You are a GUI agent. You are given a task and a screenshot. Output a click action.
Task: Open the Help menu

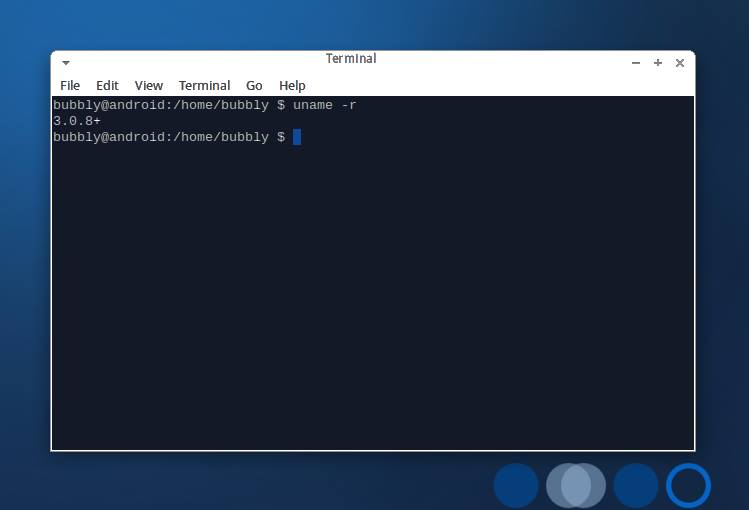(292, 85)
